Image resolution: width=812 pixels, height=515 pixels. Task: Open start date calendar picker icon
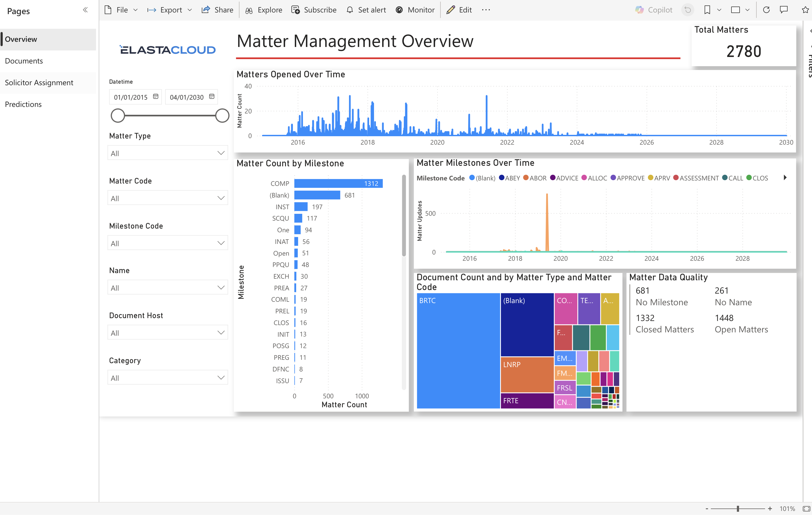point(155,97)
